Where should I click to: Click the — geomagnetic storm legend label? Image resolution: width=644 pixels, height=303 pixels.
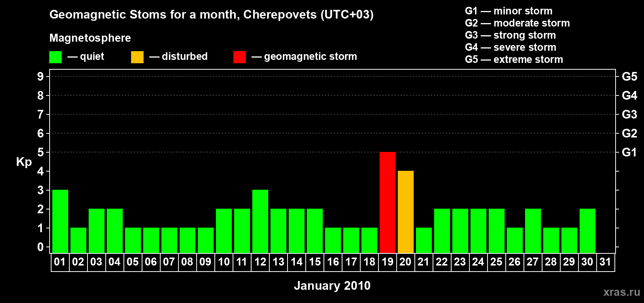(304, 56)
